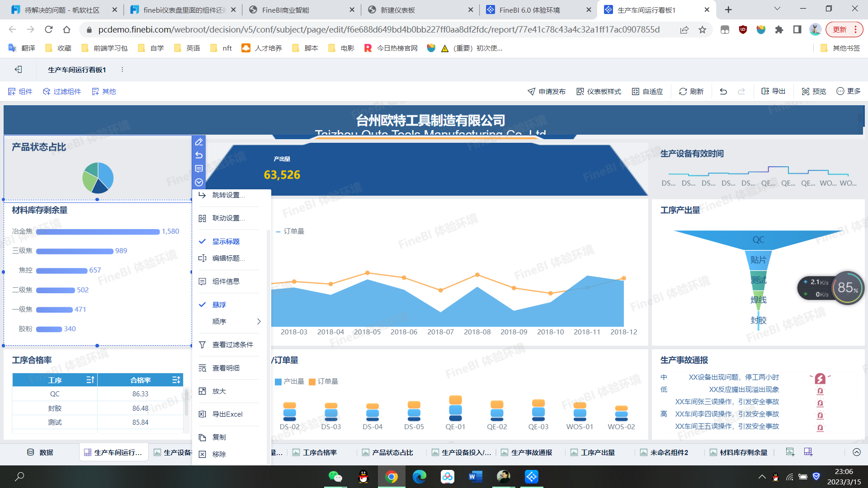Click the Chrome home icon

click(x=67, y=29)
